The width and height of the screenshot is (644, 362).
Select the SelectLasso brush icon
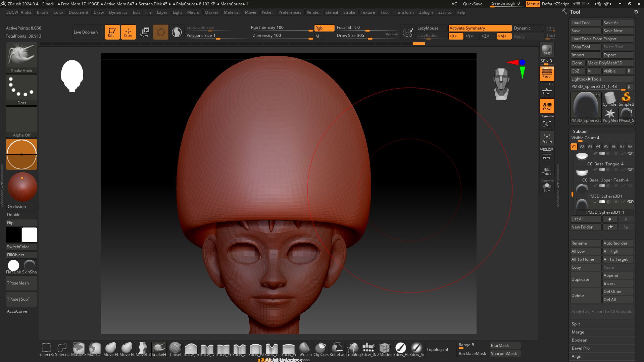[62, 349]
